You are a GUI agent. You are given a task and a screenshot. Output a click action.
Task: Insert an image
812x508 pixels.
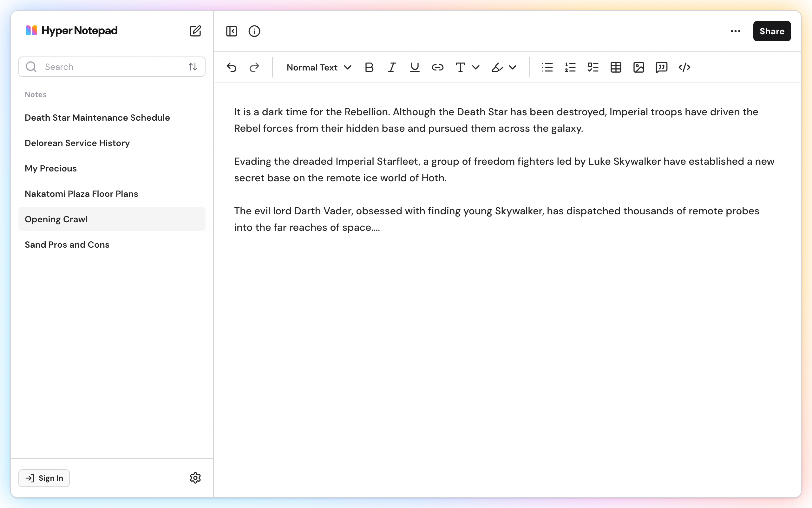pos(638,67)
